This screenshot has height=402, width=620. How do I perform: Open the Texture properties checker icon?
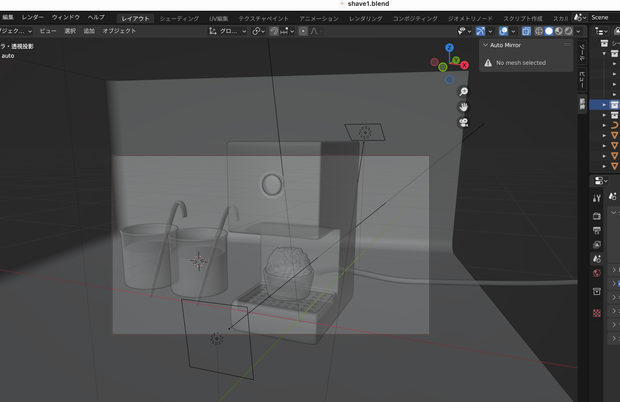[597, 313]
